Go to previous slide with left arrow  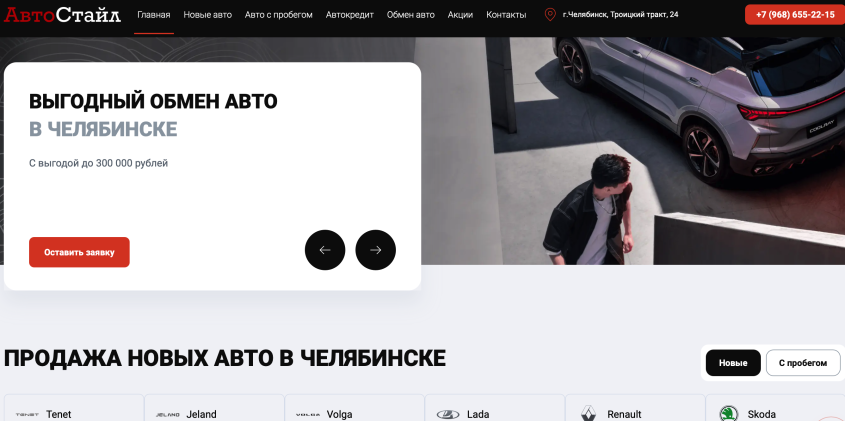click(325, 250)
